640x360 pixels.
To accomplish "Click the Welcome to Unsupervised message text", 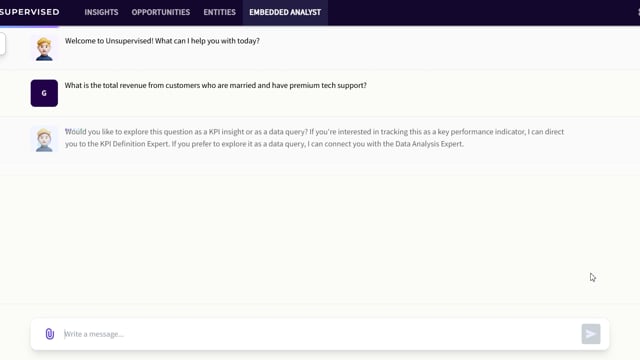I will point(162,41).
